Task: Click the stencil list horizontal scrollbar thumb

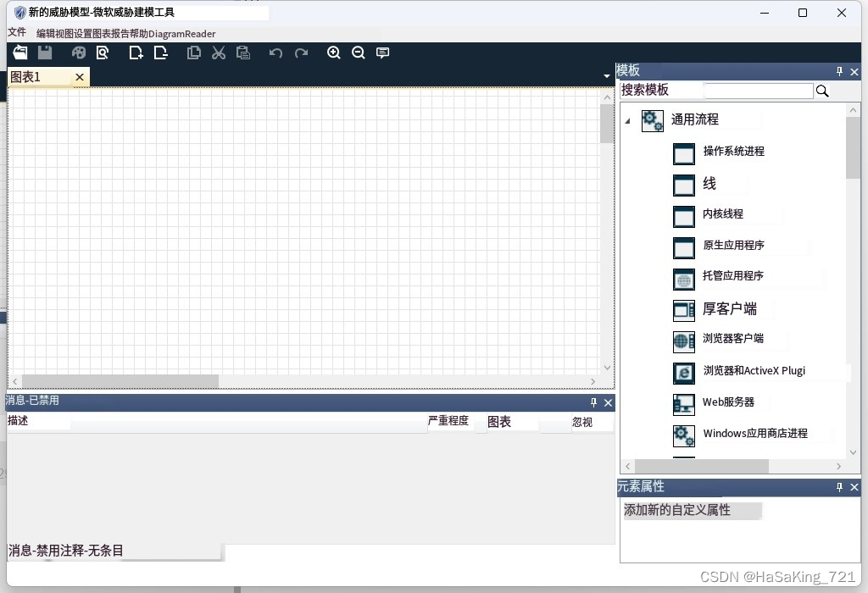Action: coord(701,466)
